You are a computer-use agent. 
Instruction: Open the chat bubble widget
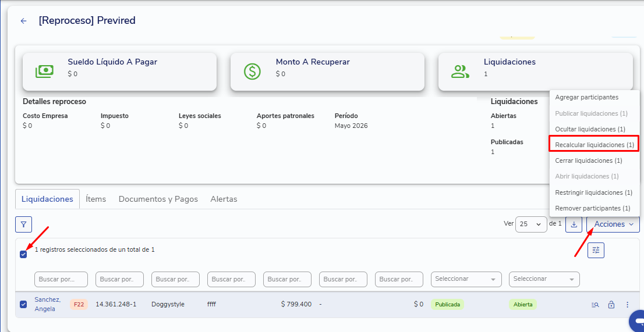point(638,320)
